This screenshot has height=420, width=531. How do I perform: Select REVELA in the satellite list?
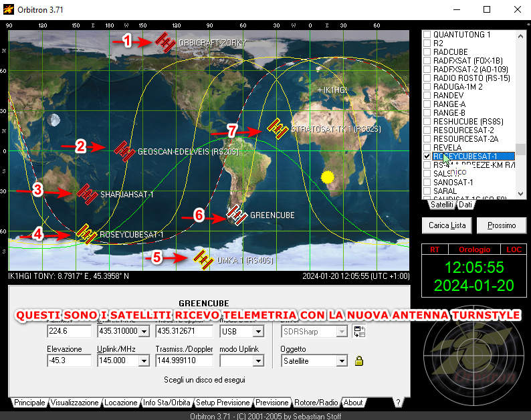447,148
